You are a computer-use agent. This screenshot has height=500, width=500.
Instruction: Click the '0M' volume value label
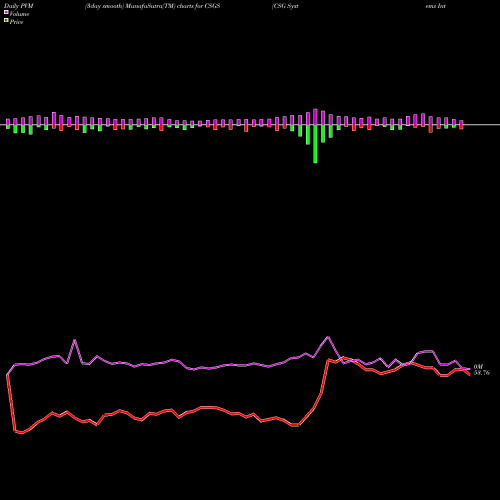pos(478,367)
